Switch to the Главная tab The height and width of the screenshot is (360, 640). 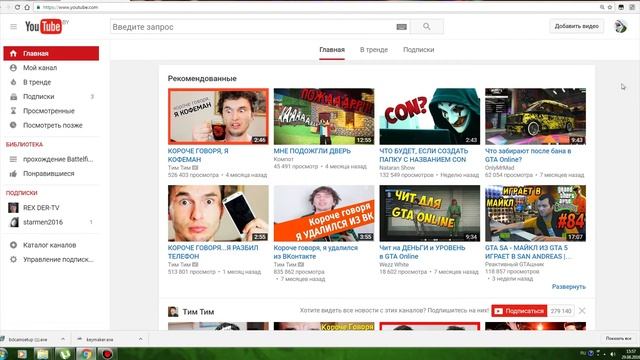tap(332, 50)
